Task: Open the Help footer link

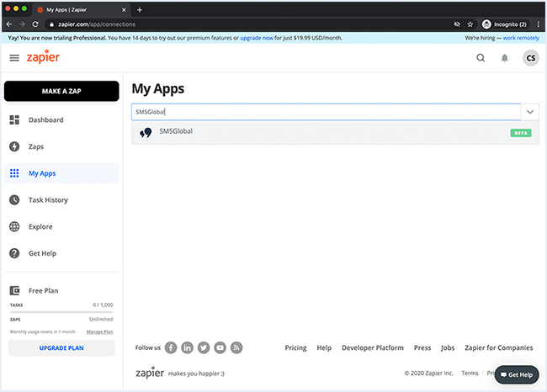Action: click(x=324, y=347)
